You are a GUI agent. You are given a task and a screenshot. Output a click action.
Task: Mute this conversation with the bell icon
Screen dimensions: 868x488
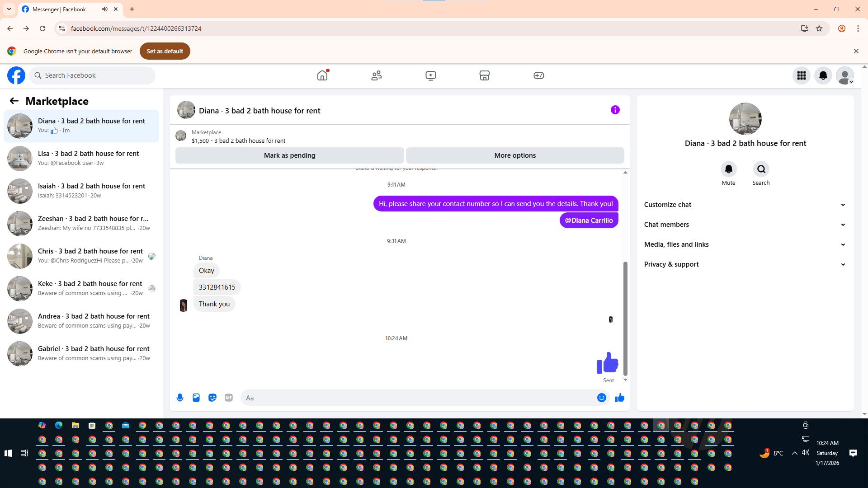pos(728,169)
